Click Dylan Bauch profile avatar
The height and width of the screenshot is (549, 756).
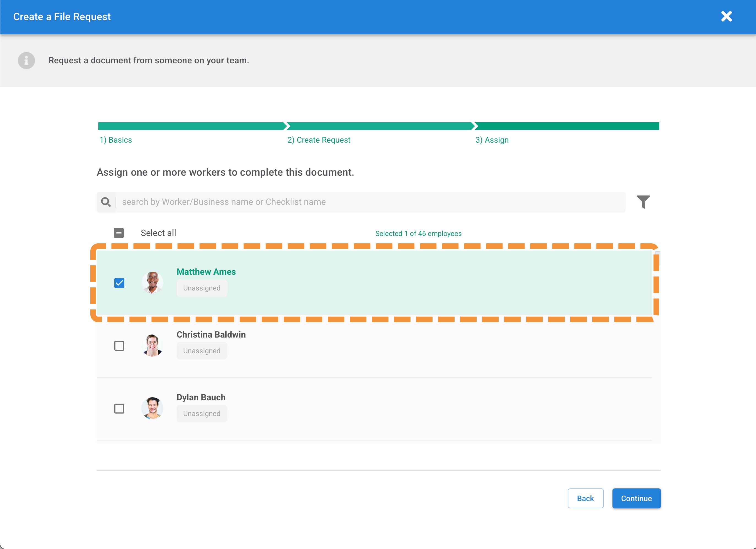152,408
